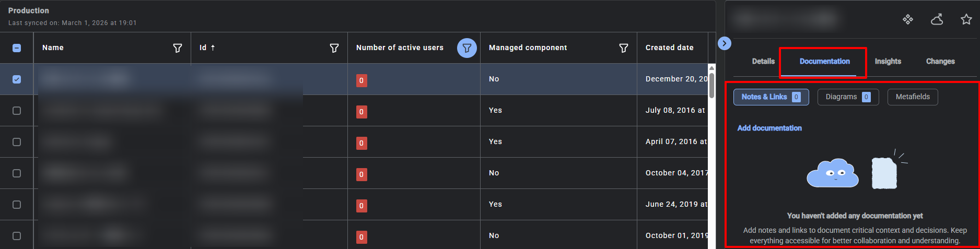The height and width of the screenshot is (249, 980).
Task: Mark the item as favorite with star
Action: coord(966,19)
